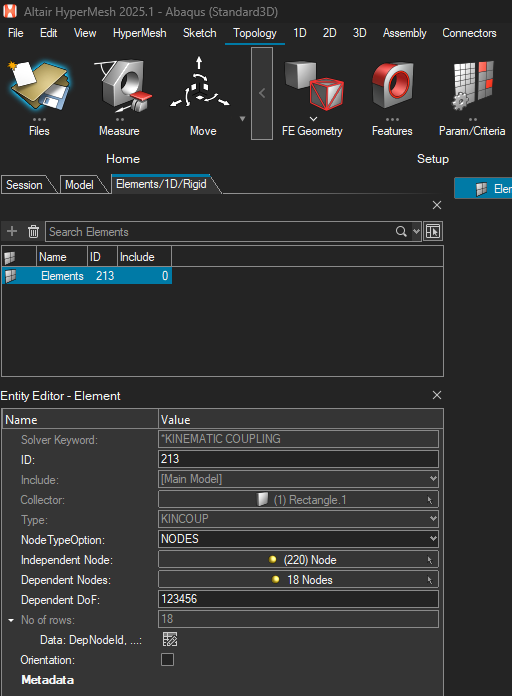This screenshot has width=512, height=696.
Task: Click the HyperMesh application logo
Action: [x=10, y=11]
